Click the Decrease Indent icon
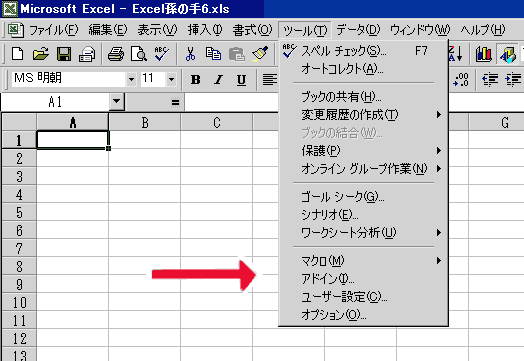Screen dimensions: 524x361 (x=490, y=80)
